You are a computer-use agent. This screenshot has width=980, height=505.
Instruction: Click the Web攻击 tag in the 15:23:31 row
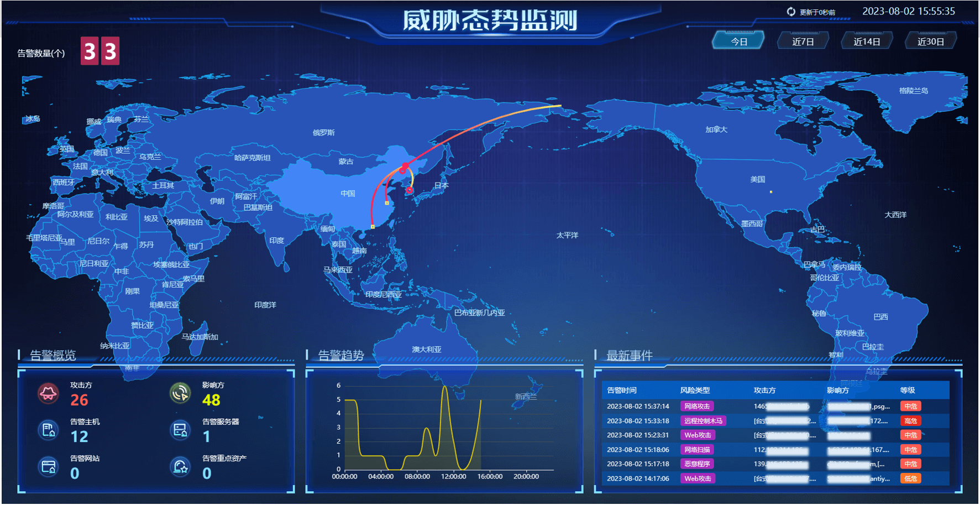point(698,435)
